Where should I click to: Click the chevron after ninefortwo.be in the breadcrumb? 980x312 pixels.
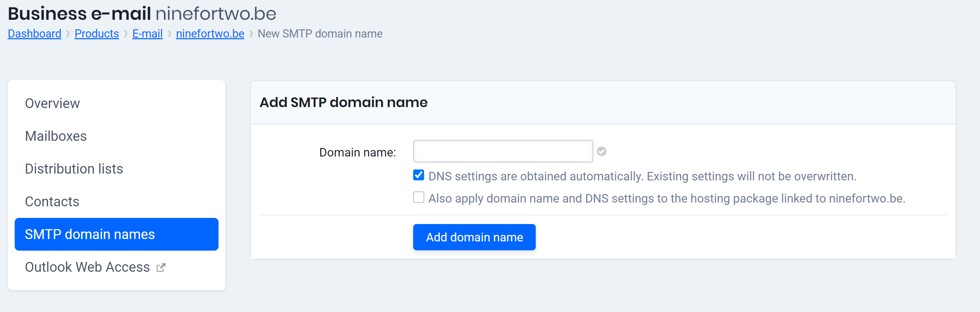coord(251,33)
